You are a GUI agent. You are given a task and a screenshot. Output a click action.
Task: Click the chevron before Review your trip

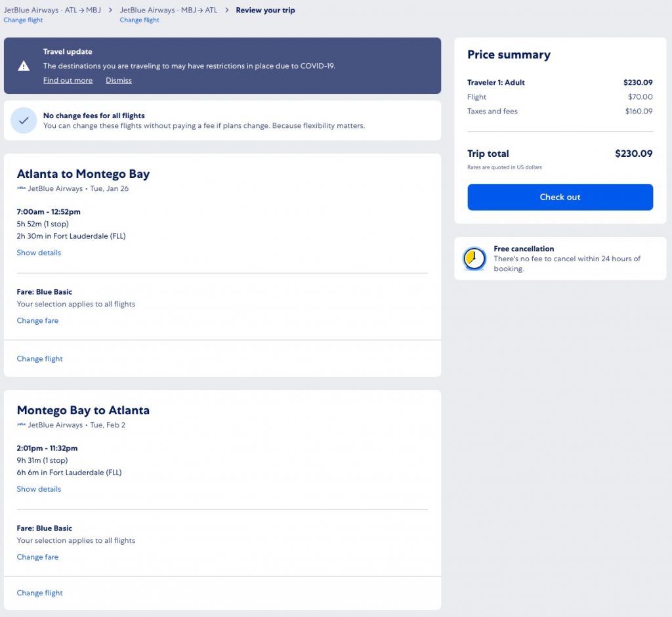[x=227, y=11]
